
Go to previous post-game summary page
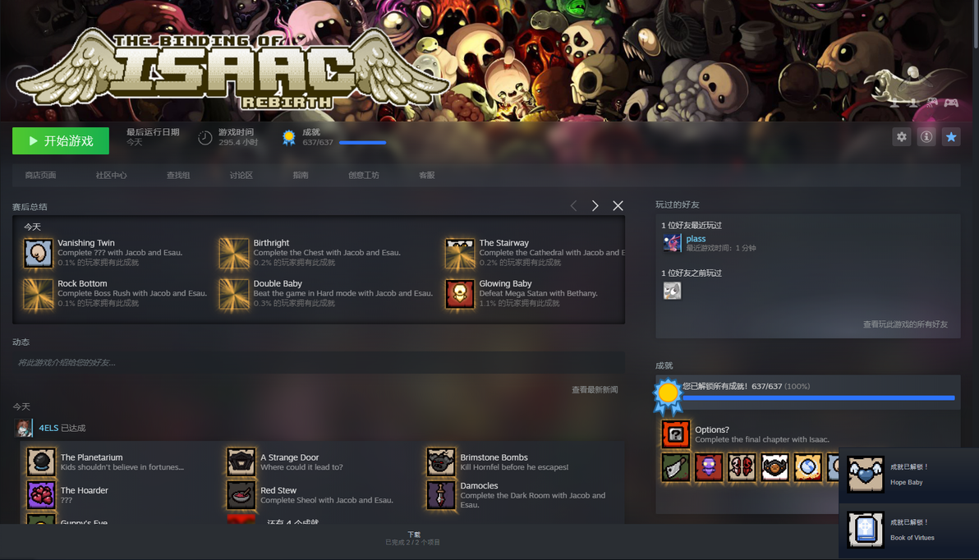(574, 206)
